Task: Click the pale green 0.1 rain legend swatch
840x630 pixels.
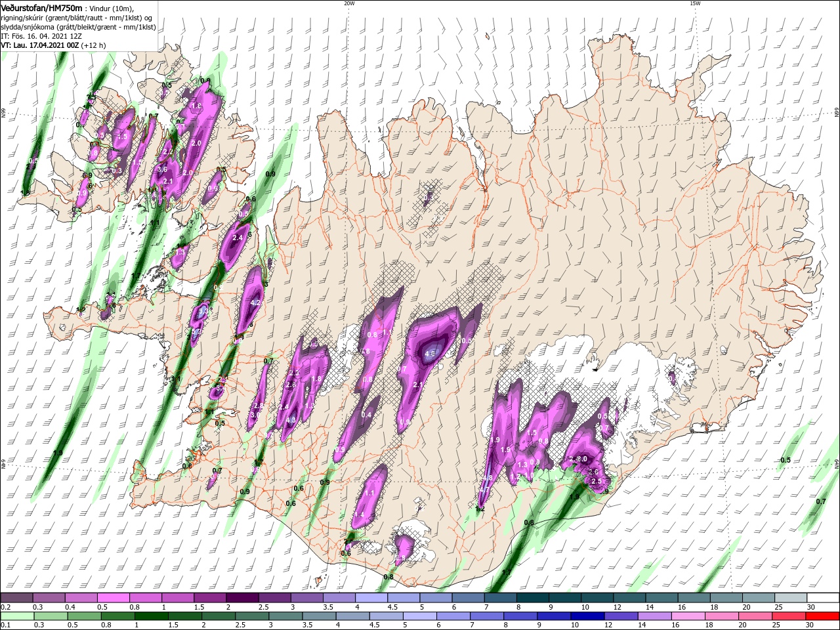Action: click(x=17, y=616)
